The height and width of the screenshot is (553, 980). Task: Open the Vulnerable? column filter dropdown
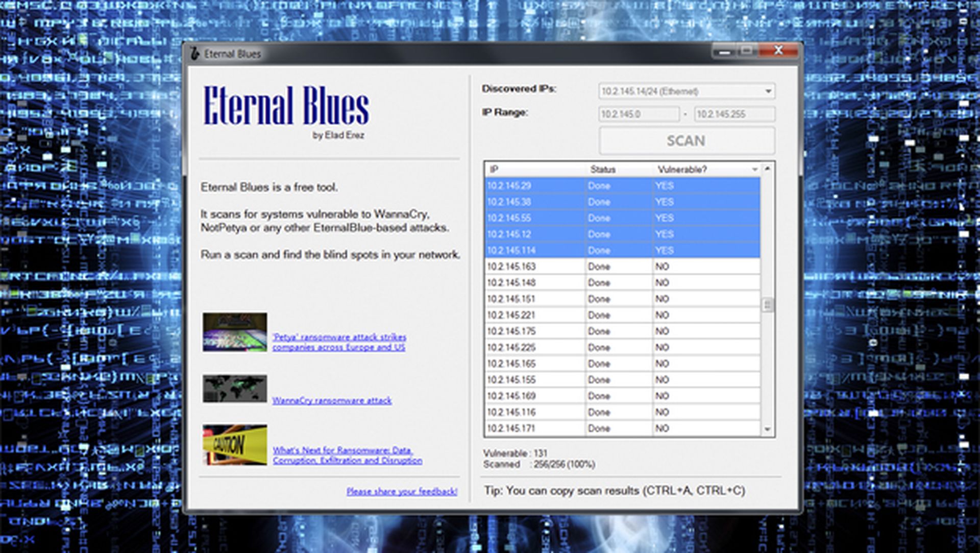pos(755,169)
